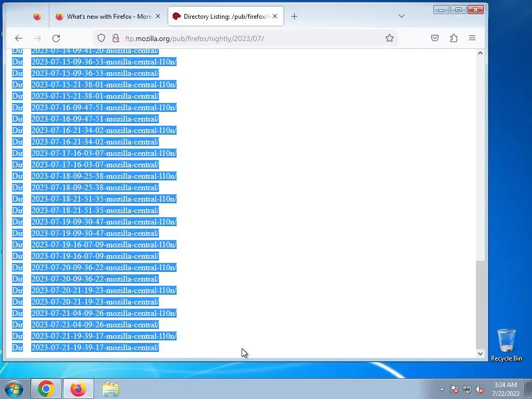Open the tracking protection shield icon
Image resolution: width=532 pixels, height=399 pixels.
pyautogui.click(x=101, y=38)
